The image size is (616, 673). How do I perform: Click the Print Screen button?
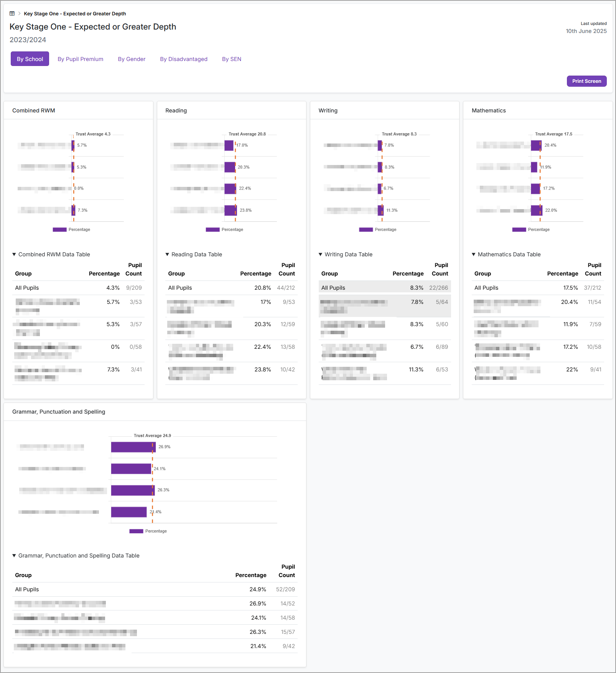pyautogui.click(x=586, y=81)
